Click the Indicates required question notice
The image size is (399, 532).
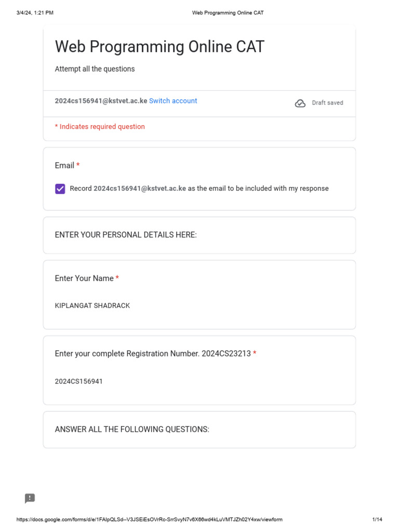(100, 127)
